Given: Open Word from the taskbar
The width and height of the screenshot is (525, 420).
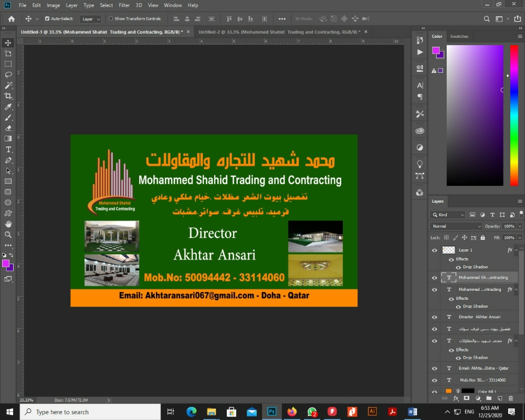Looking at the screenshot, I should click(413, 412).
